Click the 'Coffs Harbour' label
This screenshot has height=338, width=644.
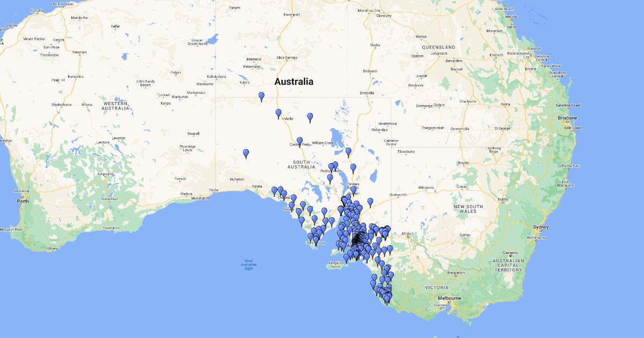tap(569, 166)
